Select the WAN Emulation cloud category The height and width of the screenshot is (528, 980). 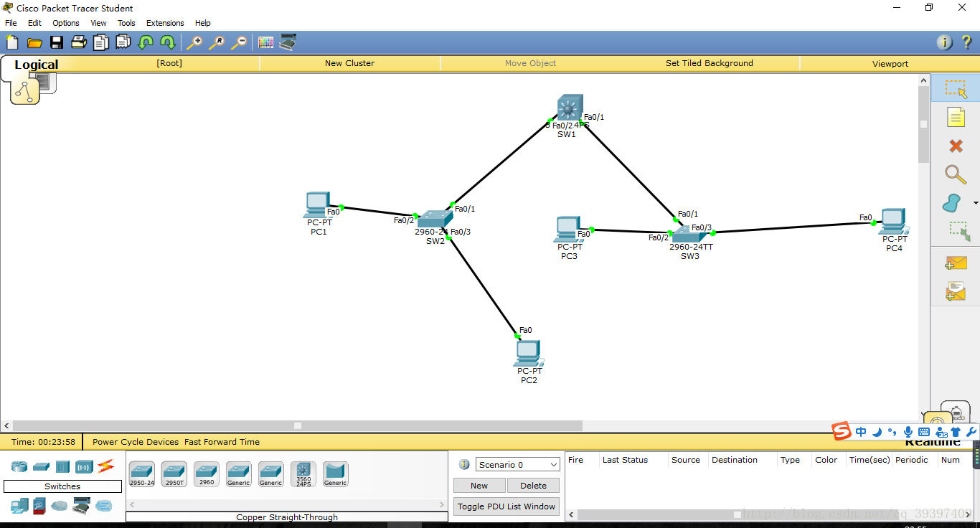pyautogui.click(x=60, y=506)
